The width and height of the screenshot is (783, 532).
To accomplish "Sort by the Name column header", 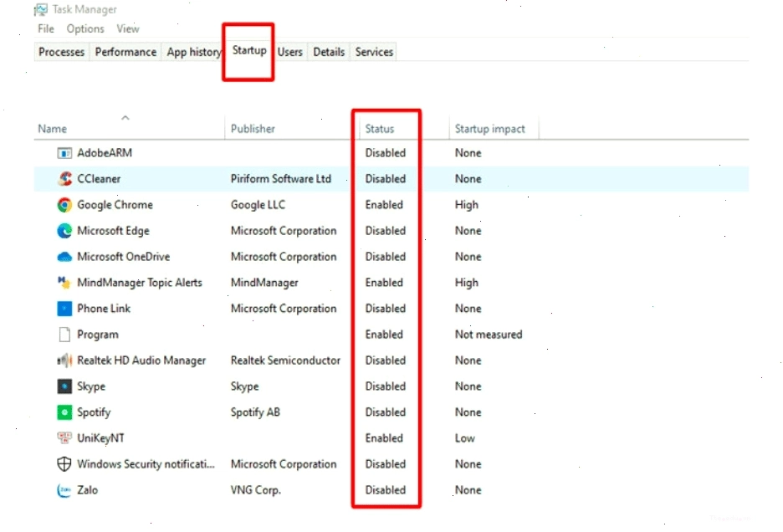I will (53, 129).
